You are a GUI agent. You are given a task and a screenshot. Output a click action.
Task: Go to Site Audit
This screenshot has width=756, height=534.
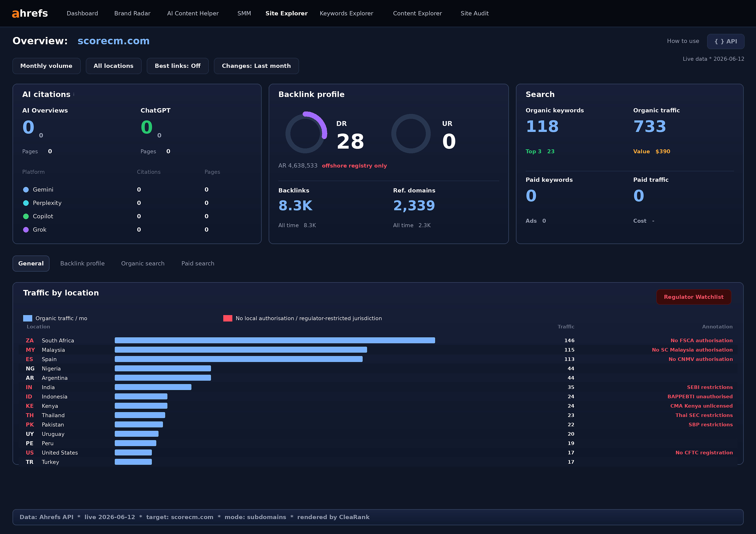point(475,14)
